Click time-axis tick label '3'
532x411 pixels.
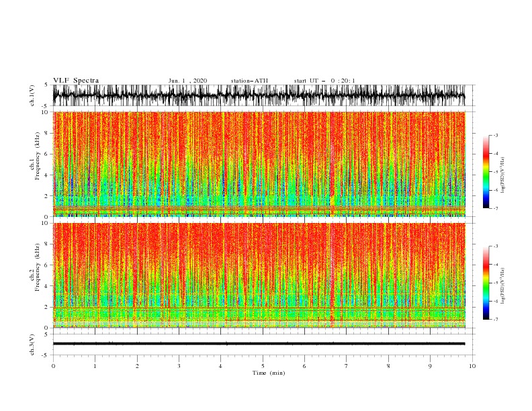click(179, 366)
